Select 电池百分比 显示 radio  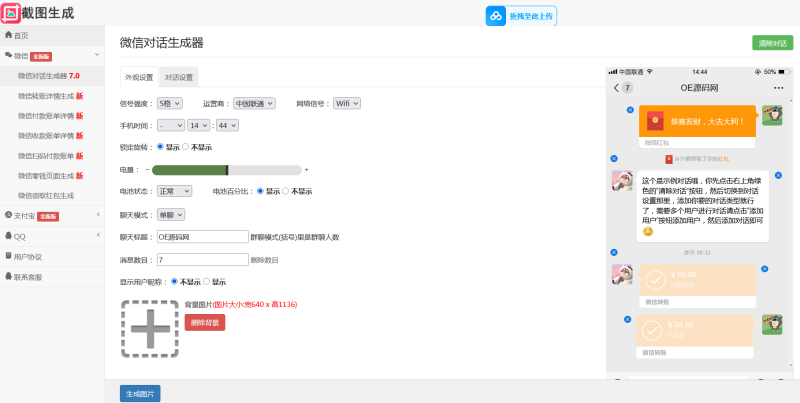[260, 191]
